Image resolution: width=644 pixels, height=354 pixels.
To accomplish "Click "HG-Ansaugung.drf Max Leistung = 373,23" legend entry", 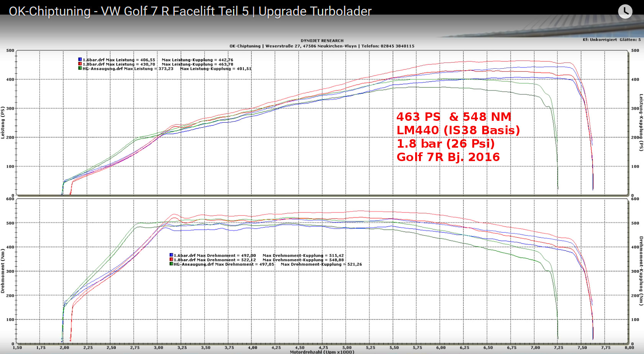I will pyautogui.click(x=128, y=69).
